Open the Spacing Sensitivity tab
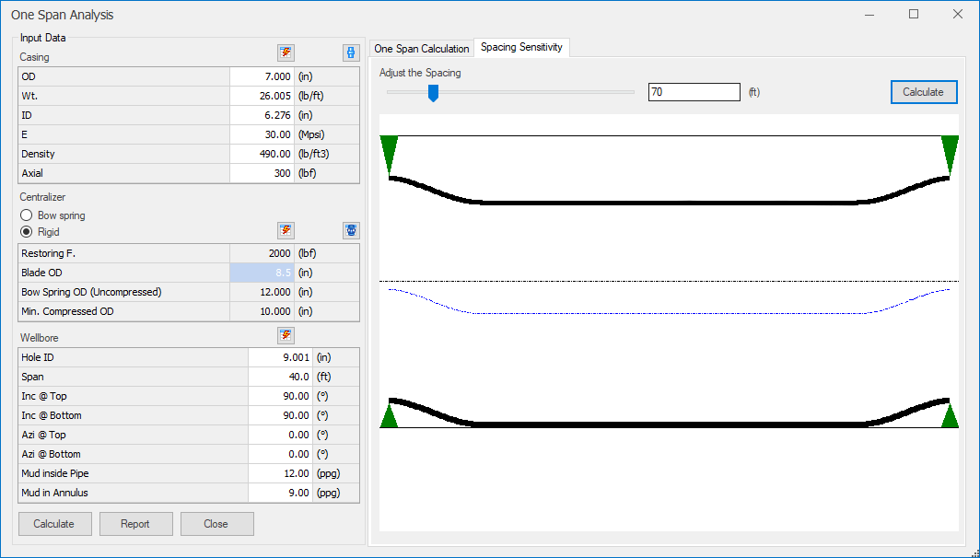The image size is (980, 558). tap(521, 47)
